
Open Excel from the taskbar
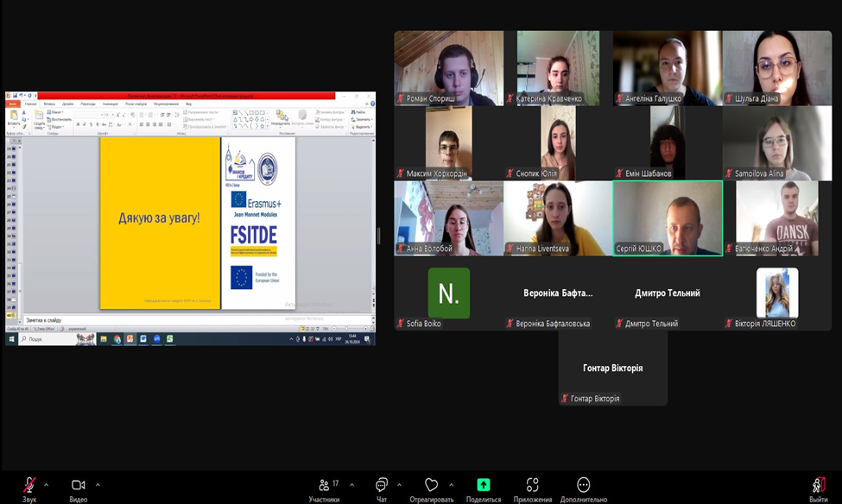169,339
